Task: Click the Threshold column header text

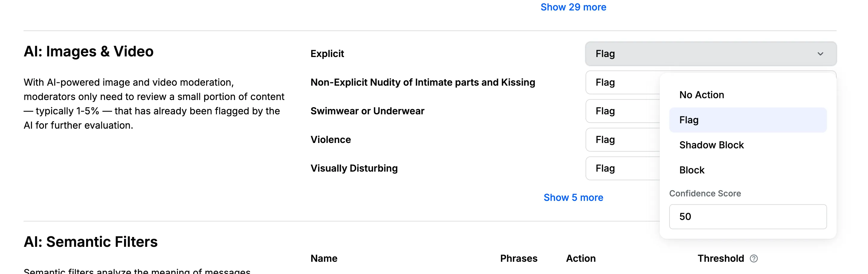Action: [x=720, y=258]
